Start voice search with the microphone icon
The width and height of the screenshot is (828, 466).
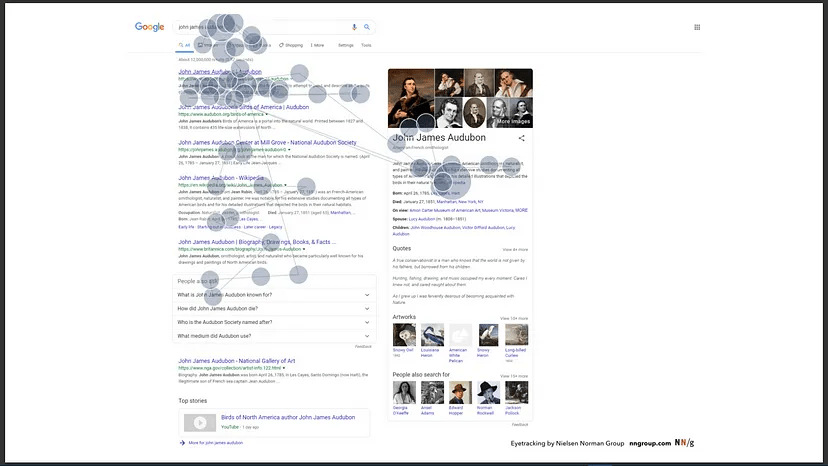click(x=354, y=27)
